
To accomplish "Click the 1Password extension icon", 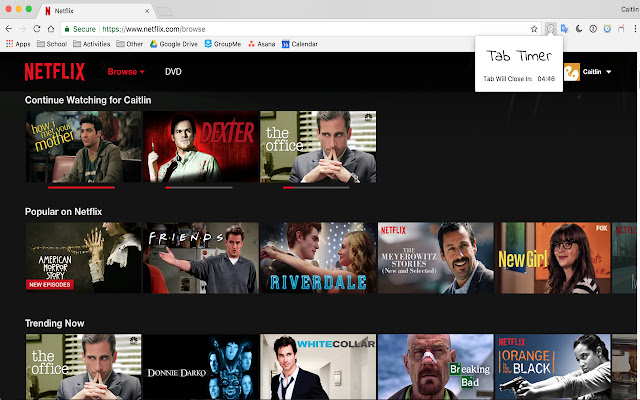I will (x=593, y=29).
